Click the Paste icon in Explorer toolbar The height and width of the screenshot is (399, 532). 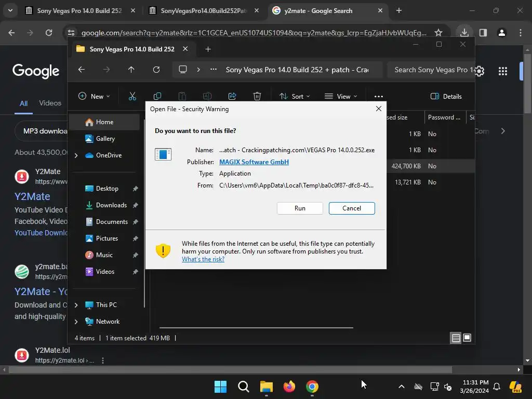(x=182, y=96)
